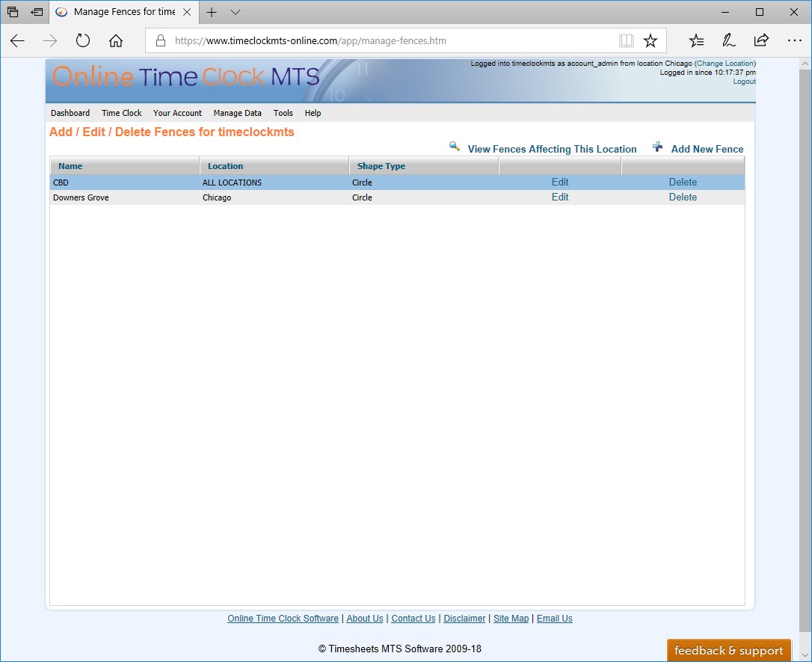Click the browser address bar URL
This screenshot has height=662, width=812.
(310, 41)
